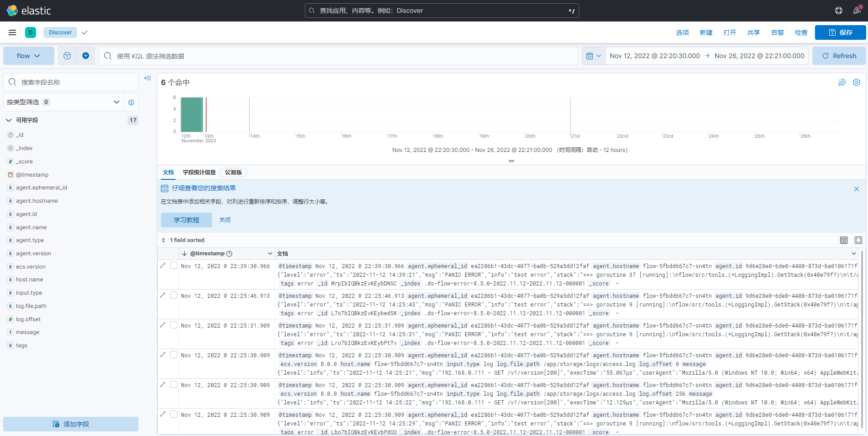Enter full screen for document table
The height and width of the screenshot is (436, 868).
[858, 240]
